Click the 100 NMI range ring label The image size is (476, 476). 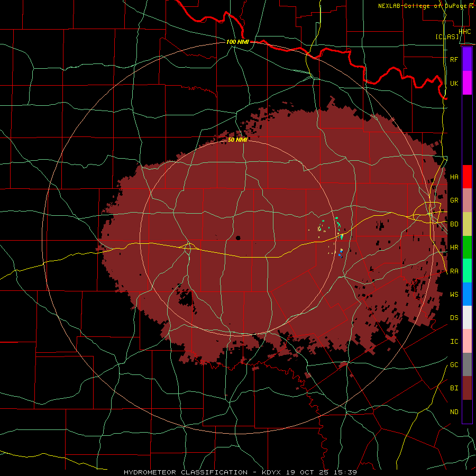pos(237,42)
